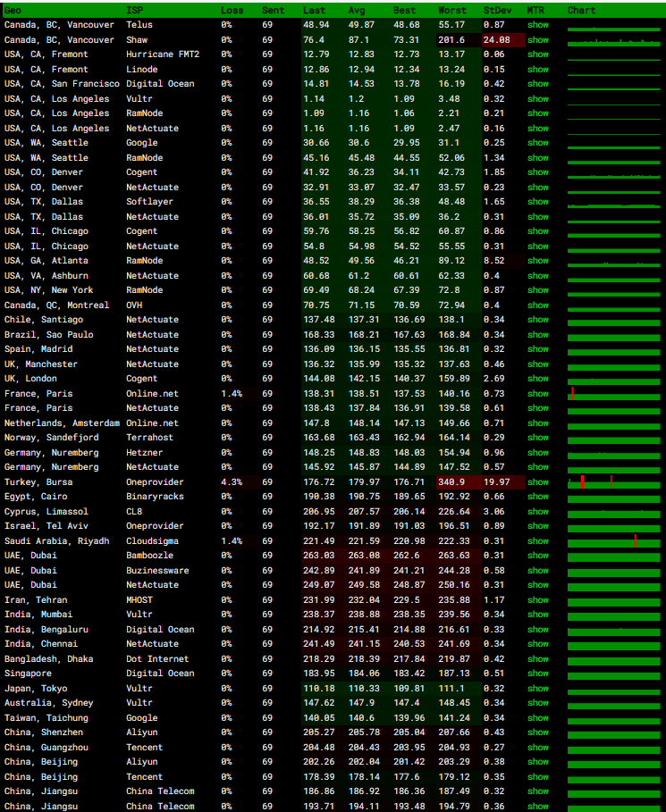The width and height of the screenshot is (666, 812).
Task: Click the Dot Internet ISP cell
Action: click(157, 659)
